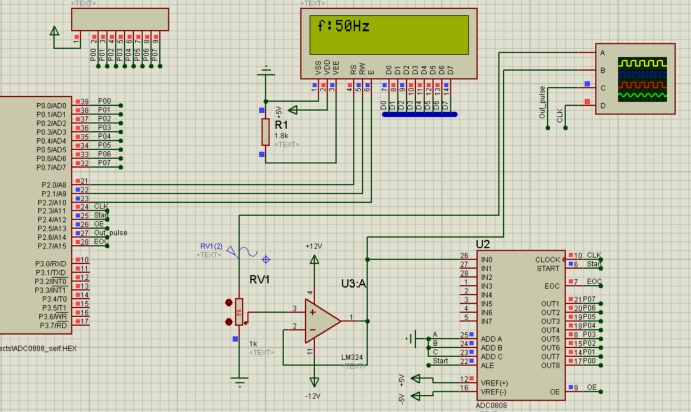691x412 pixels.
Task: Click the ADC0808_self.HEX file label
Action: point(38,348)
